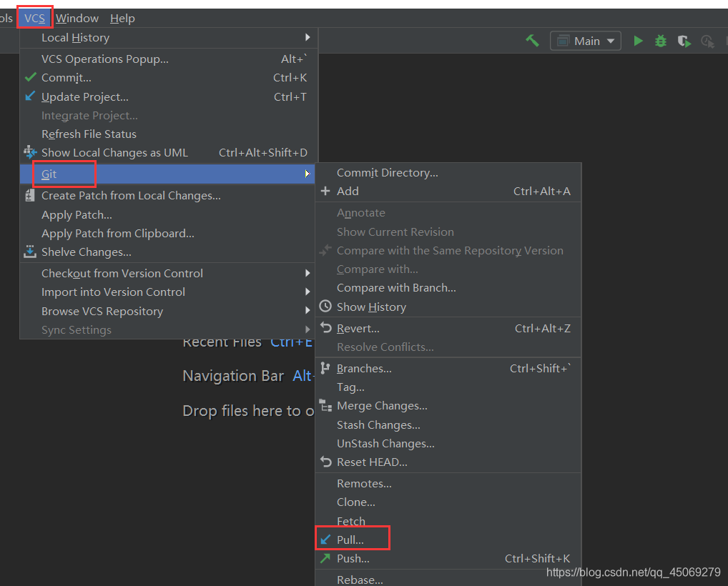This screenshot has width=728, height=586.
Task: Click the clock Show History icon
Action: point(325,307)
